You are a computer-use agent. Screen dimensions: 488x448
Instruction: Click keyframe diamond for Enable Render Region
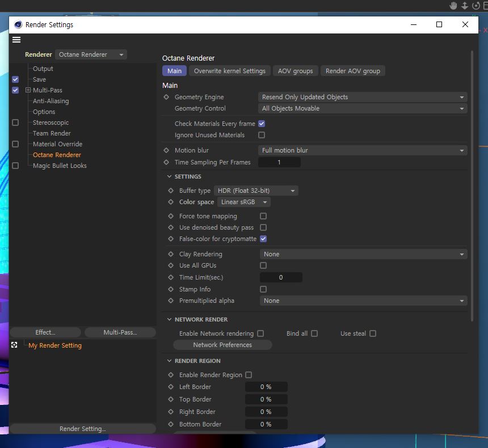171,375
